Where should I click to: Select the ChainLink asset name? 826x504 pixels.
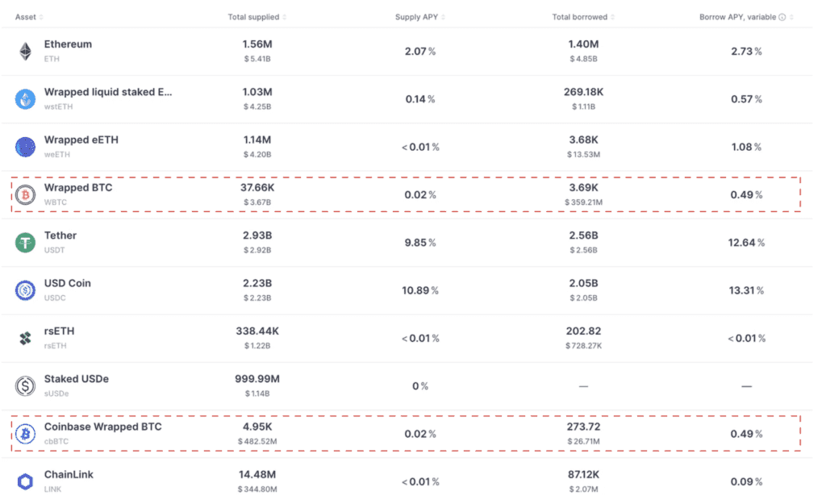point(69,474)
